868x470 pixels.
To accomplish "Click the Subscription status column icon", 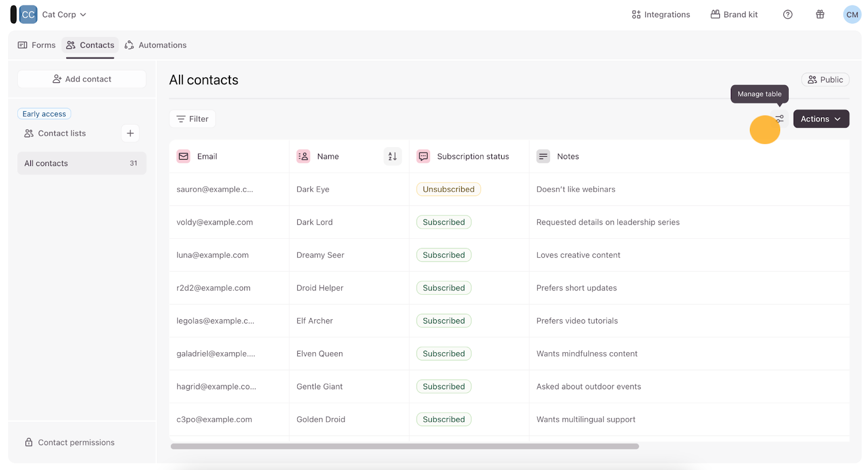I will [423, 156].
